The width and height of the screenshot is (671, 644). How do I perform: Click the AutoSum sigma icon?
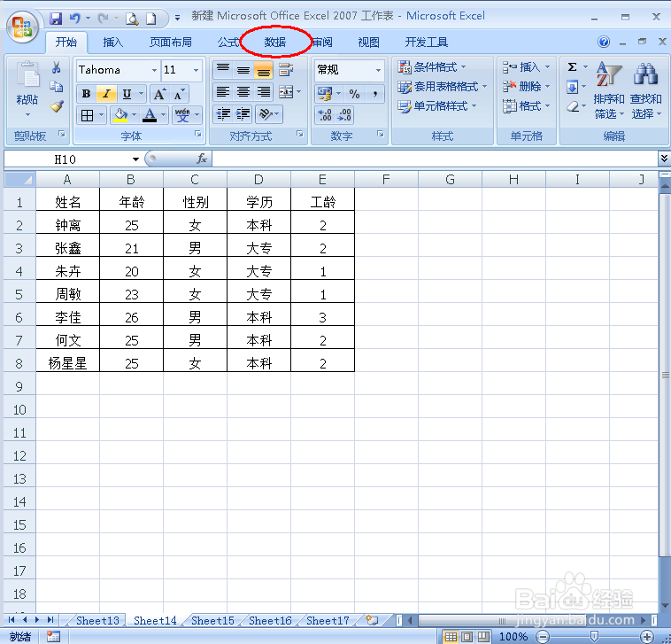point(572,67)
